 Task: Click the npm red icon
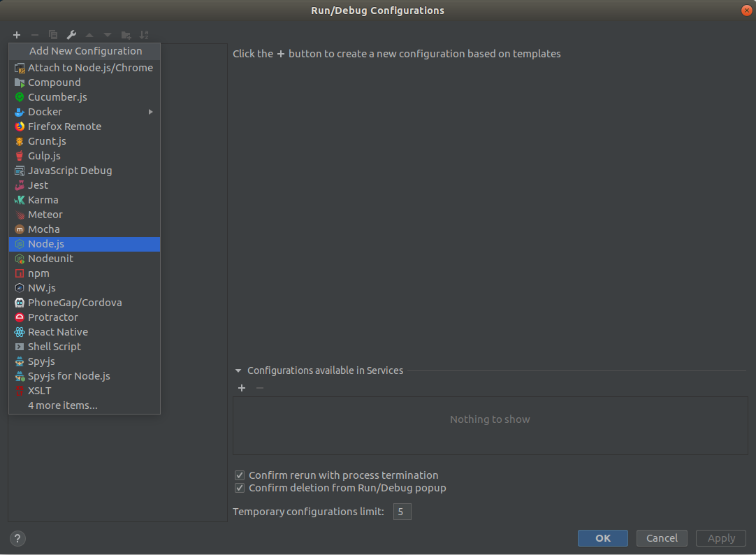[20, 273]
